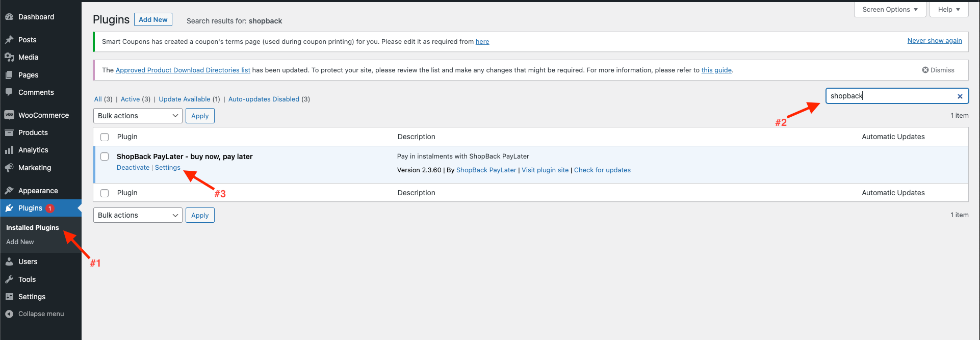
Task: Click the Settings sliders icon in sidebar
Action: coord(9,297)
